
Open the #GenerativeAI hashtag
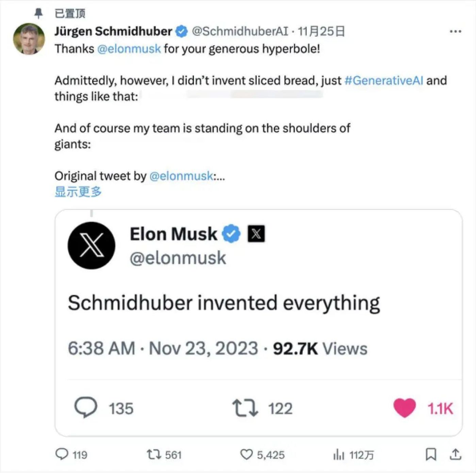coord(384,81)
